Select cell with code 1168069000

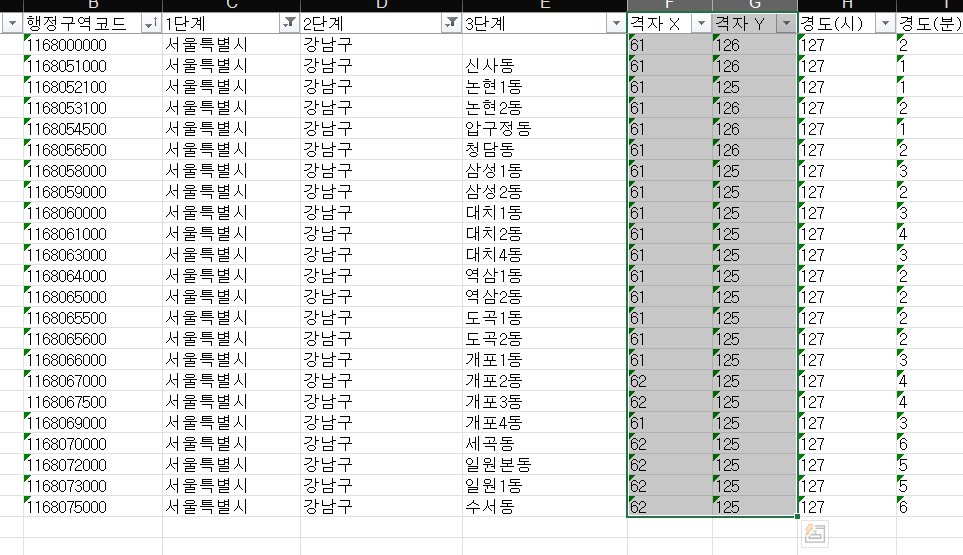click(x=93, y=423)
